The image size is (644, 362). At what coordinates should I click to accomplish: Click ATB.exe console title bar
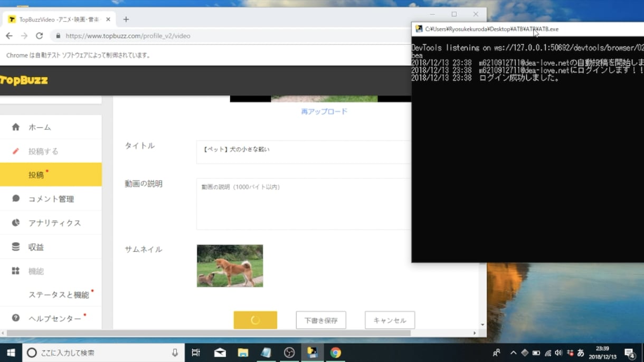point(528,29)
